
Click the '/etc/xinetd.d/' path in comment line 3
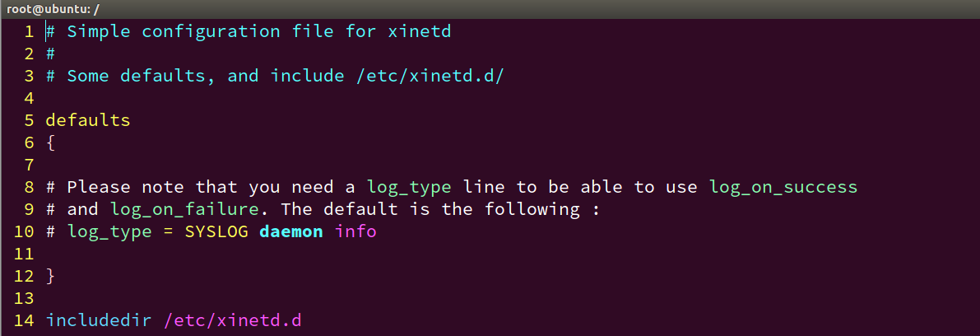[x=430, y=77]
